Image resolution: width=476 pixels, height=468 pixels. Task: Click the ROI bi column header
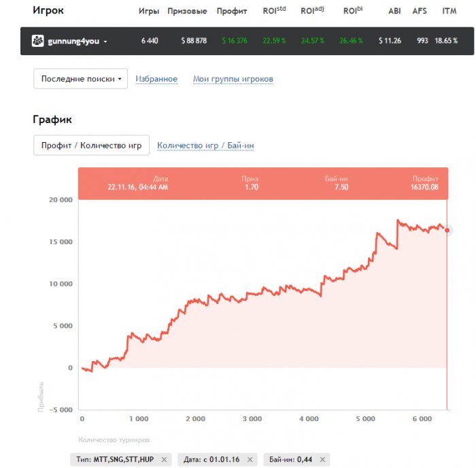[x=353, y=11]
